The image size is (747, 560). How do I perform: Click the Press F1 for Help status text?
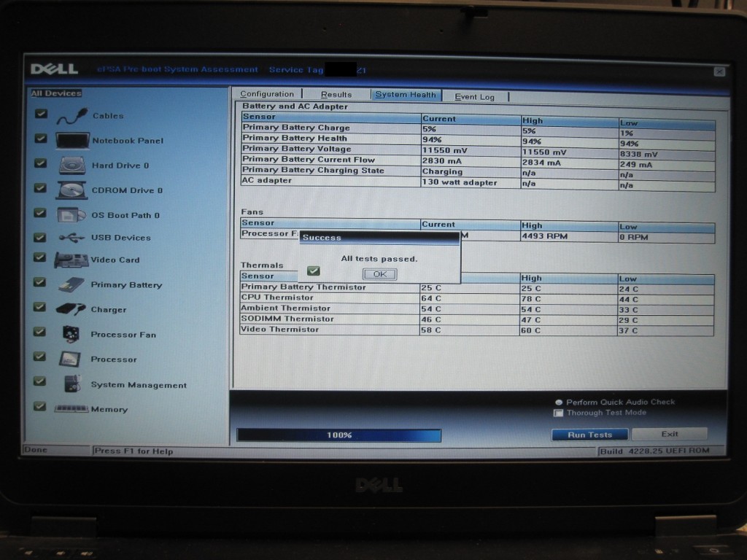coord(134,451)
